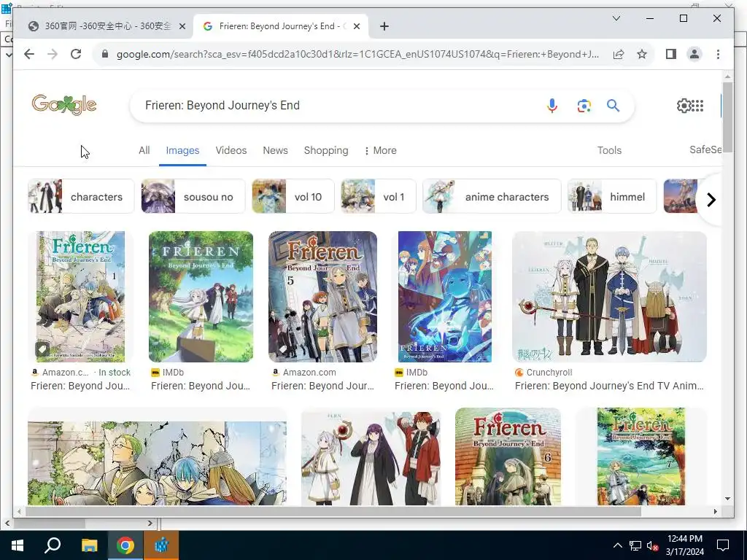
Task: Go to Google home via logo
Action: pos(64,105)
